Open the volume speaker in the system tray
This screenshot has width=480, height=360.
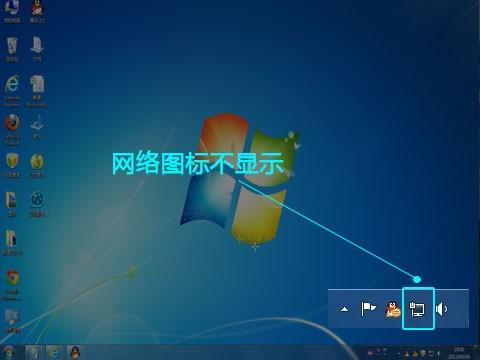(439, 353)
